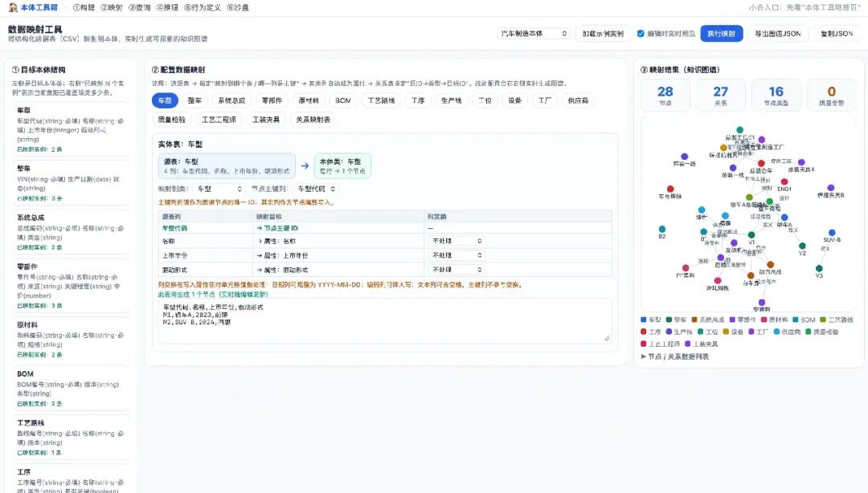This screenshot has width=868, height=493.
Task: Open the 节点主键列 primary key dropdown
Action: [315, 189]
